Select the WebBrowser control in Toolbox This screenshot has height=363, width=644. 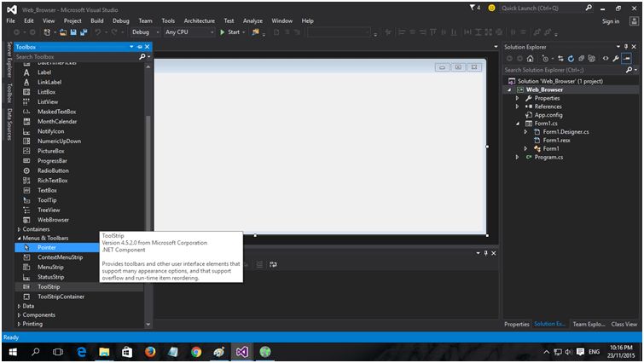53,219
